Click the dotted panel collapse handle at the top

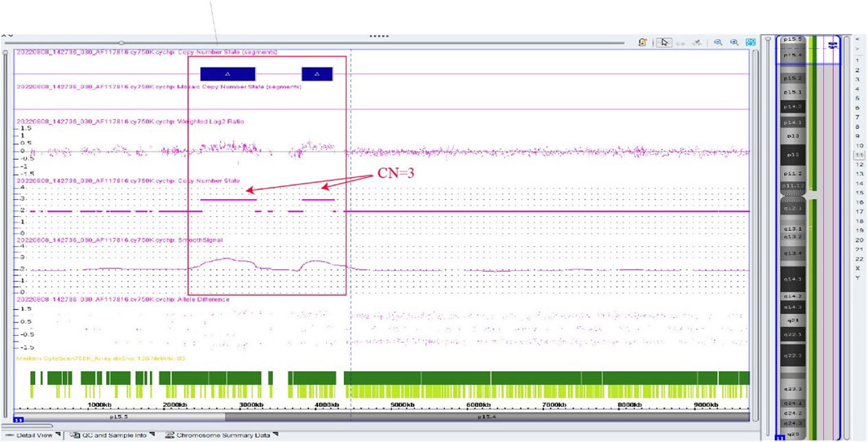click(x=379, y=37)
